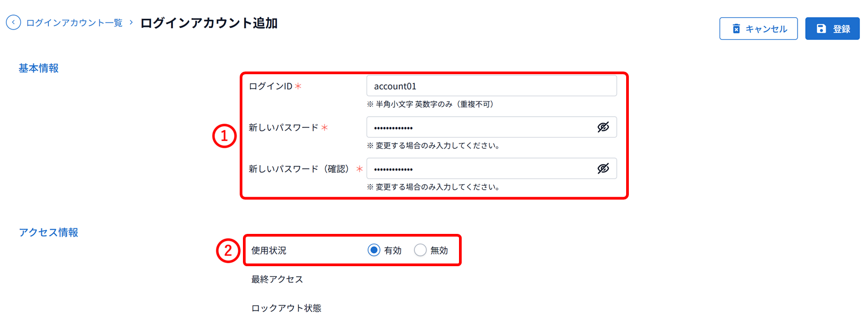Click the アクセス情報 section heading
This screenshot has width=868, height=335.
(x=48, y=232)
